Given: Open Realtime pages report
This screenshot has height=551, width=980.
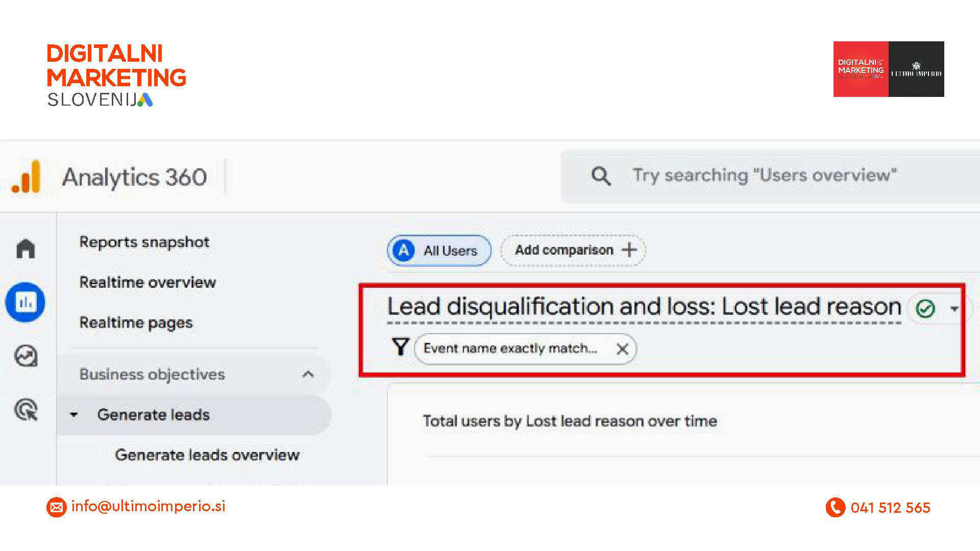Looking at the screenshot, I should point(136,323).
